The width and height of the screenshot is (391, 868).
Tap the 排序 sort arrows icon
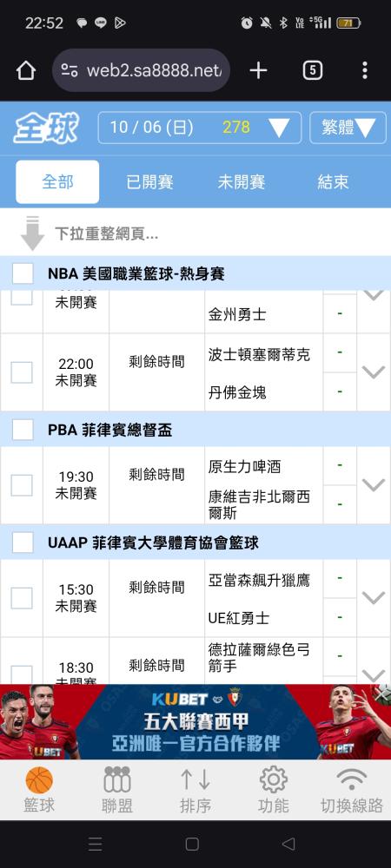[195, 779]
